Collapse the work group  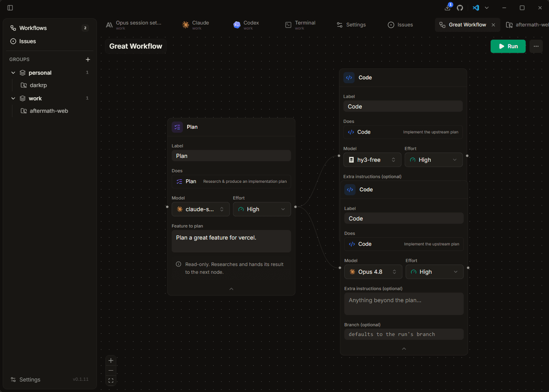(13, 98)
